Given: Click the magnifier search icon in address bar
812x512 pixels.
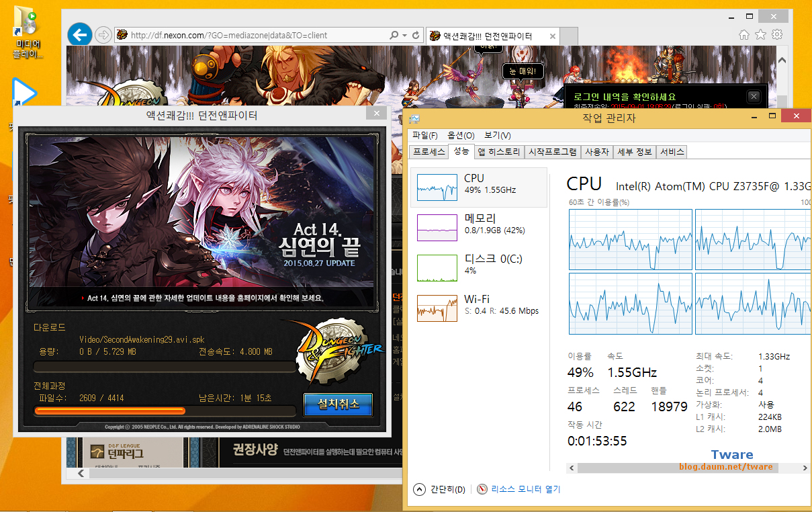Looking at the screenshot, I should point(394,35).
